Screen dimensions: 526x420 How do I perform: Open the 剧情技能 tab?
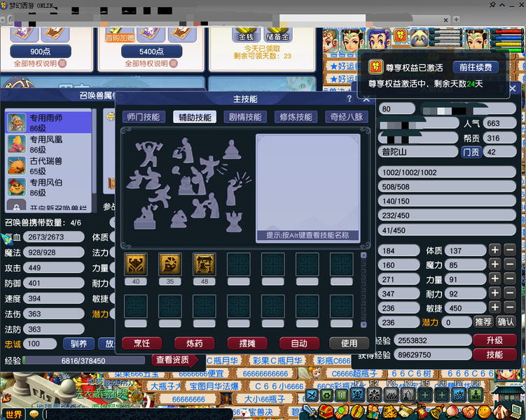point(245,117)
